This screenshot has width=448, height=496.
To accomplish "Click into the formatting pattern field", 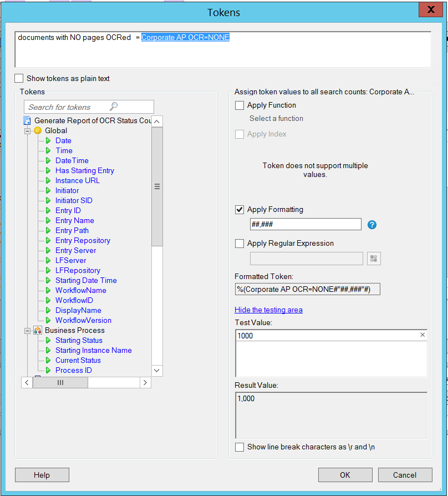I will click(305, 225).
